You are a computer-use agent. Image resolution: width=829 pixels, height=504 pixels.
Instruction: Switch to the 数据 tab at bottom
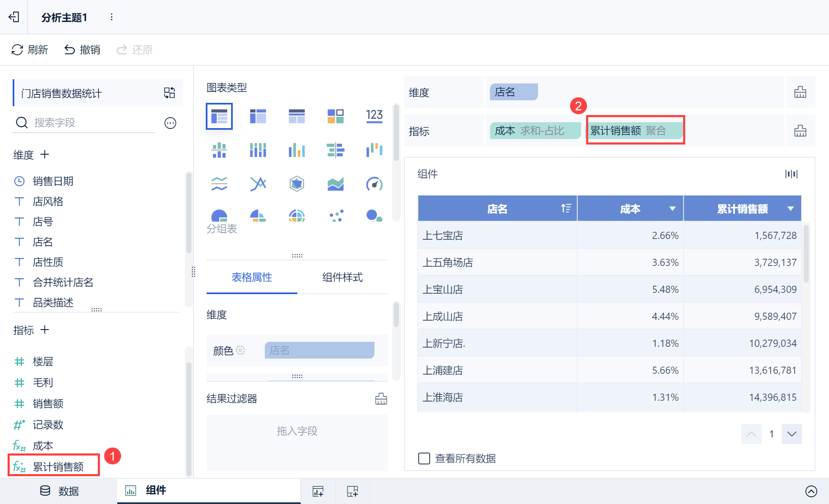(x=59, y=491)
